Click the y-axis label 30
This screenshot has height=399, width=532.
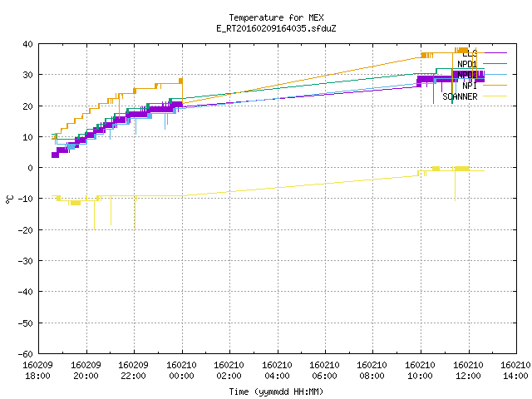(28, 75)
